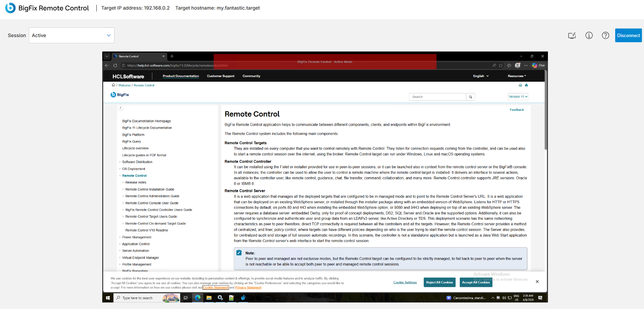Open the Customer Support menu item

(221, 76)
